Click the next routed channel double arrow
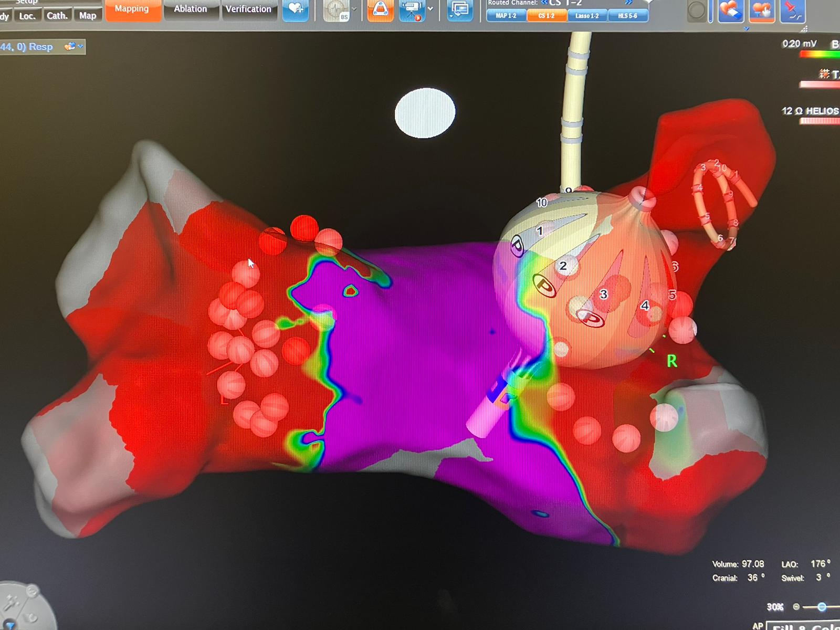Image resolution: width=840 pixels, height=630 pixels. point(628,3)
